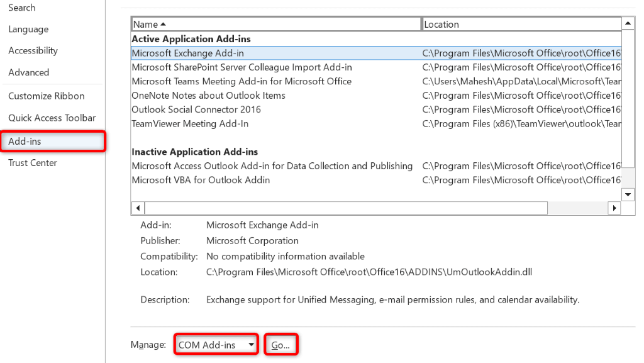Expand the Manage COM Add-ins dropdown
Screen dimensions: 644x363
pyautogui.click(x=216, y=345)
